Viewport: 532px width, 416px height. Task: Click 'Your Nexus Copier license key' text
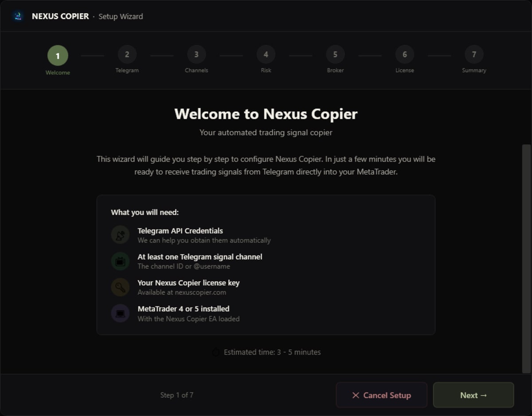pos(188,283)
